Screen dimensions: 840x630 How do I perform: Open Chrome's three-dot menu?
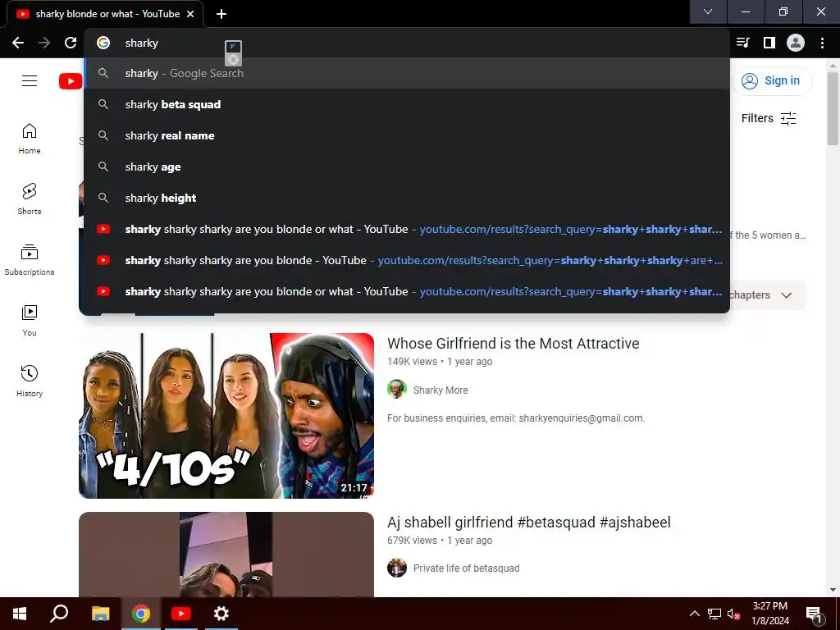[x=822, y=43]
